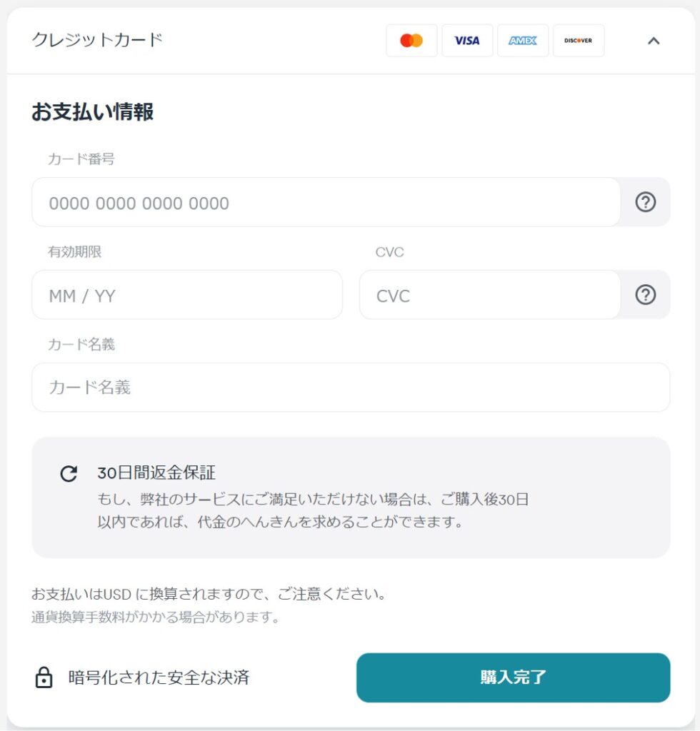Screen dimensions: 700x731
Task: Click the MM / YY expiry field
Action: [187, 295]
